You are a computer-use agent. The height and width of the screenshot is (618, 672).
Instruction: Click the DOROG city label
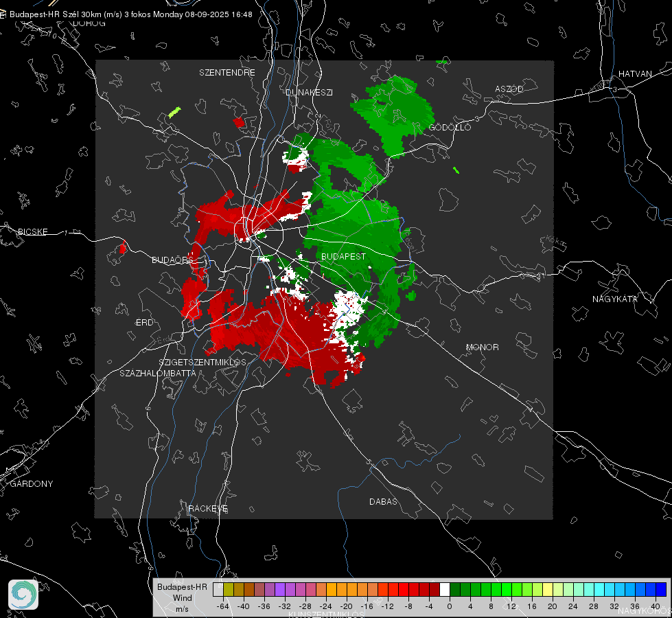tap(89, 23)
